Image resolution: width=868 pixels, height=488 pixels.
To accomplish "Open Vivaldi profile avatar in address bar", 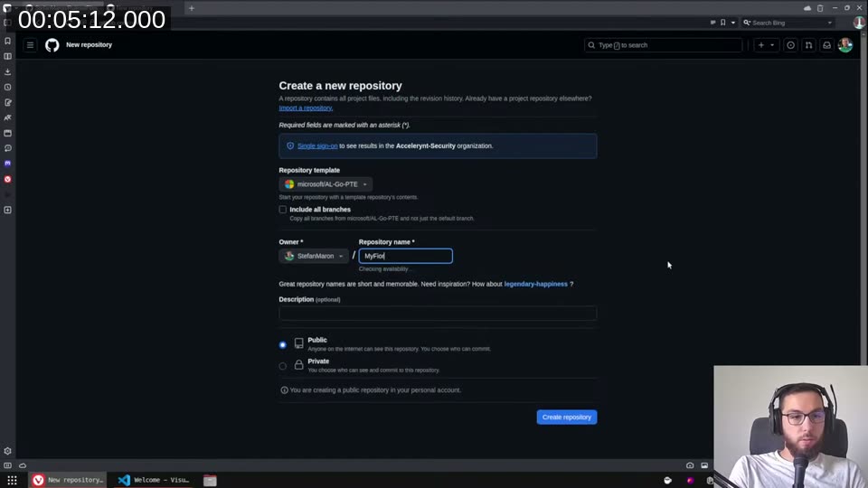I will [859, 23].
